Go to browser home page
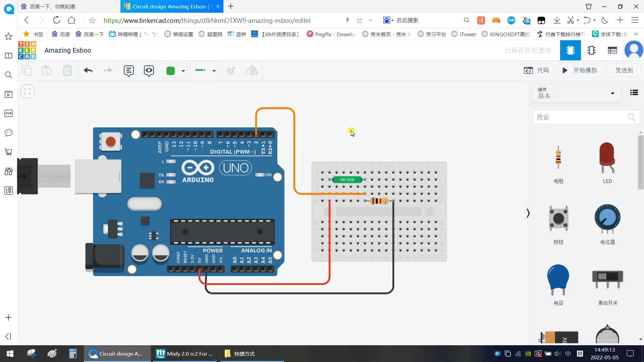Viewport: 644px width, 362px height. pos(71,20)
